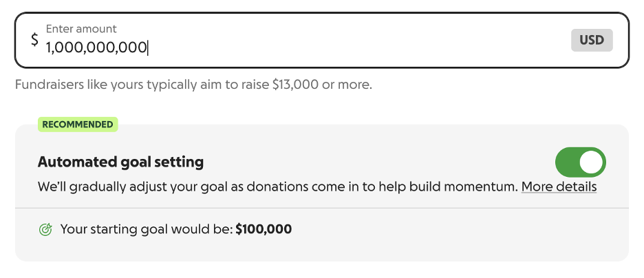The height and width of the screenshot is (278, 644).
Task: Click the divider line inside the recommended card
Action: click(321, 208)
